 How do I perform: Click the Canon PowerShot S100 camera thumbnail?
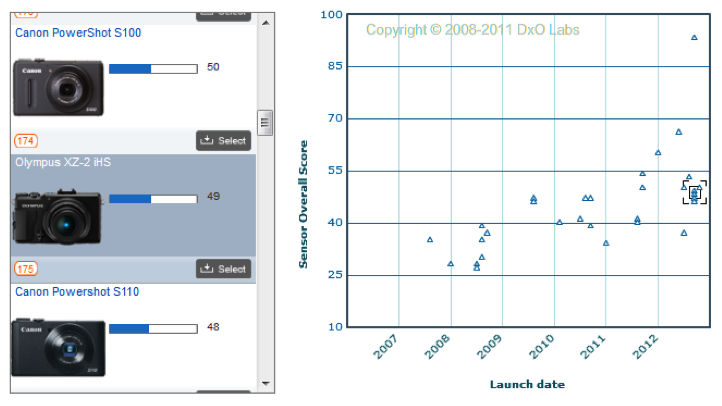(x=58, y=87)
